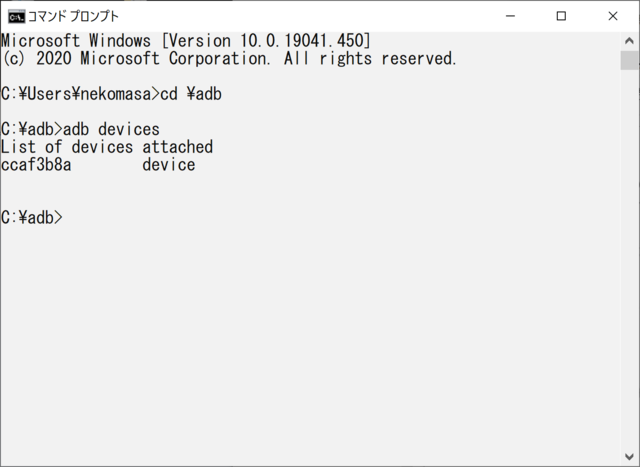Screen dimensions: 640x467
Task: Click the vertical scrollbar thumb
Action: 629,60
